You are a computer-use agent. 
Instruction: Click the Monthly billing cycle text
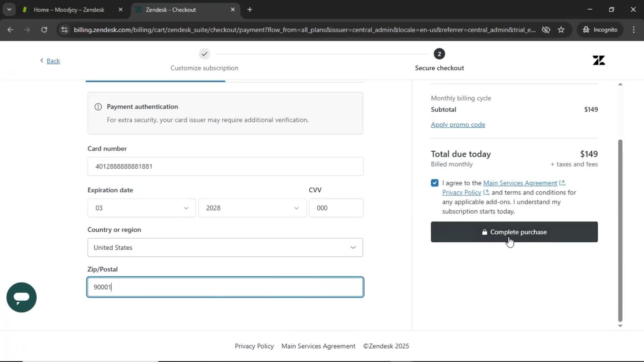click(x=461, y=98)
